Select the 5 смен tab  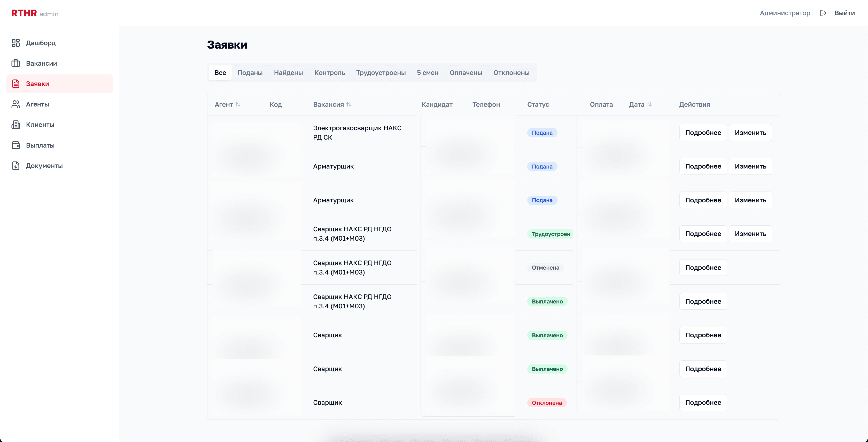click(427, 72)
